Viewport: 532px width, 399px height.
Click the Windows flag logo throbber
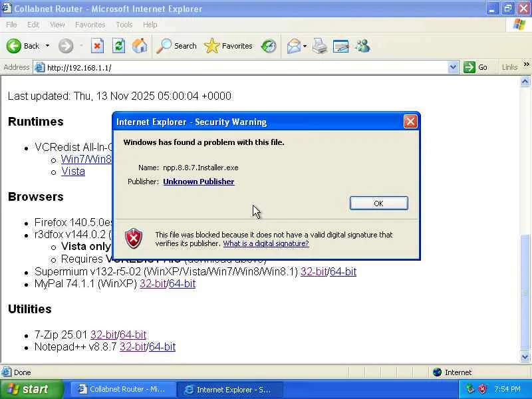[x=519, y=25]
